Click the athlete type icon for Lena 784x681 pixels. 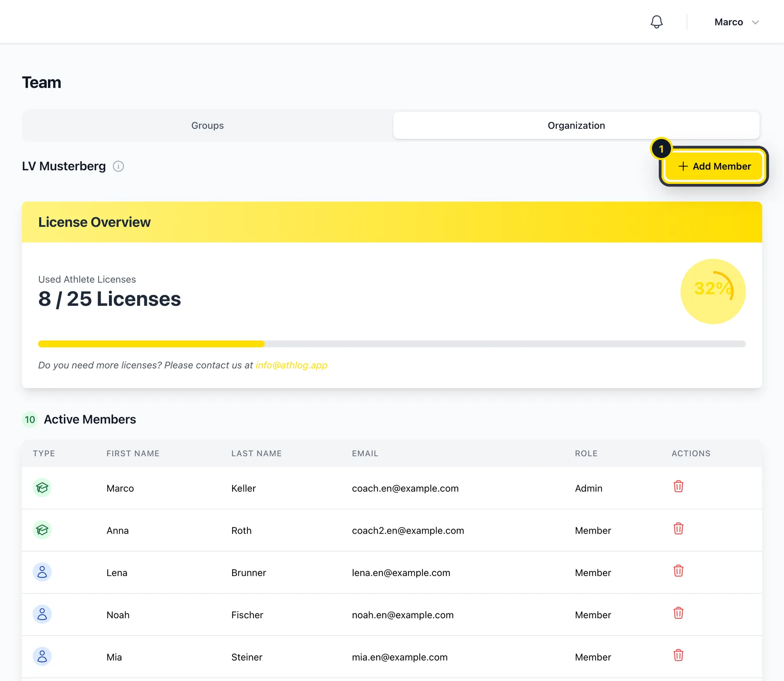pos(42,572)
